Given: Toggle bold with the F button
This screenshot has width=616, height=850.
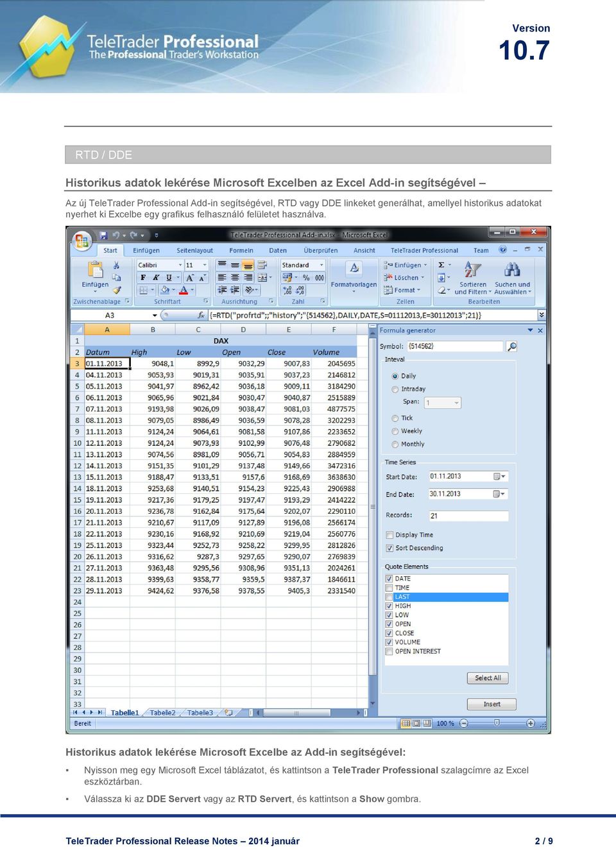Looking at the screenshot, I should 143,278.
